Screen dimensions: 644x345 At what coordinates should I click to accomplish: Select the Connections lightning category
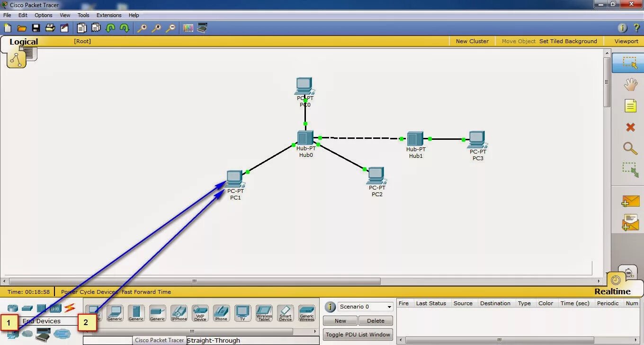point(70,308)
